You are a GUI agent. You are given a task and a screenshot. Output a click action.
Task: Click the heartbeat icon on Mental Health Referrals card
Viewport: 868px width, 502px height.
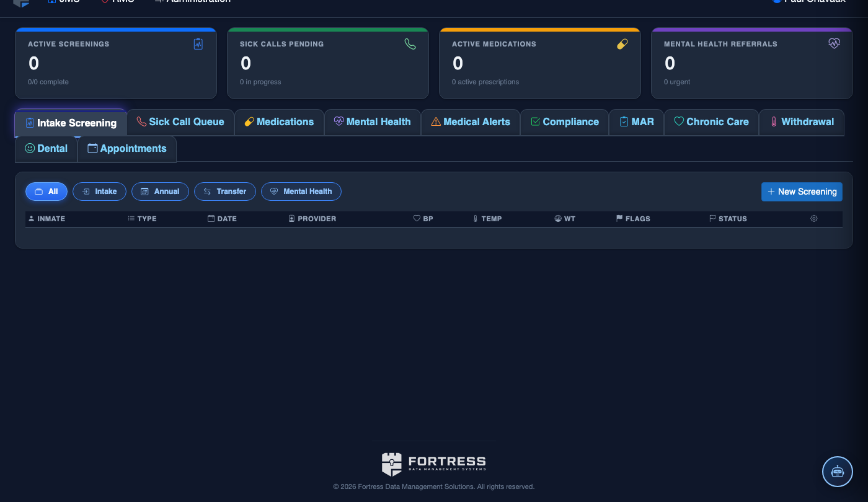point(835,44)
